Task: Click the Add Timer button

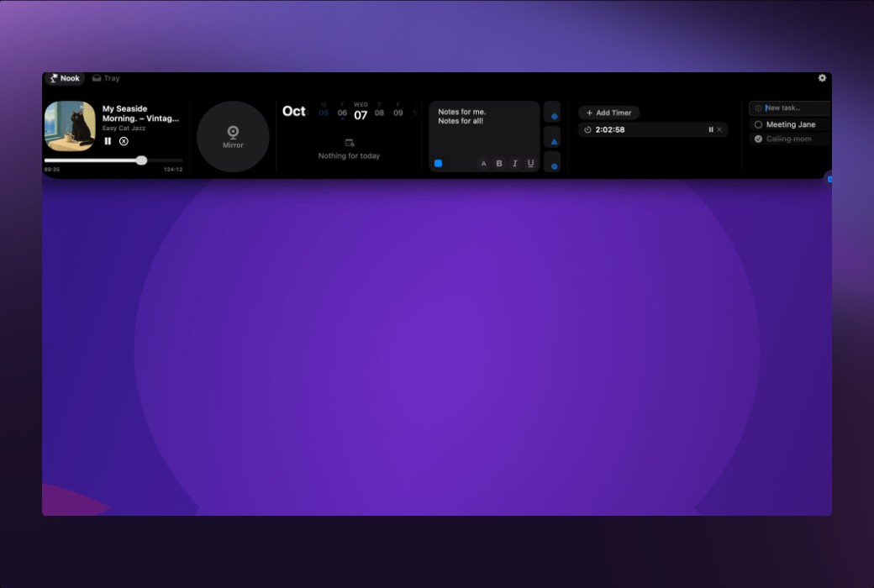Action: (x=608, y=113)
